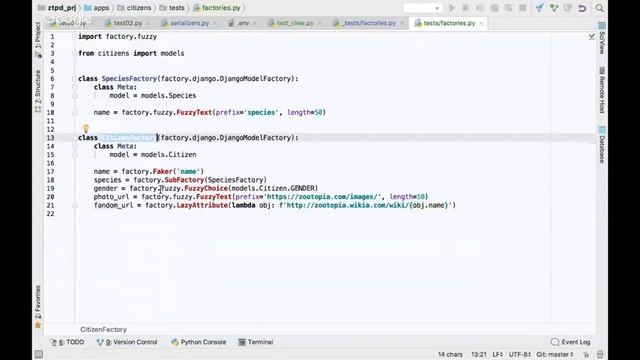Open the Favorites tool window
640x360 pixels.
pyautogui.click(x=38, y=306)
